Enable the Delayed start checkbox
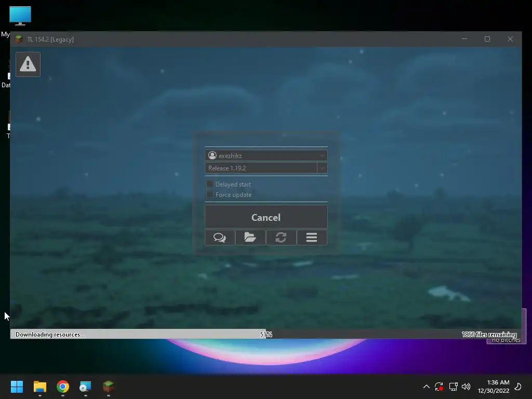The image size is (532, 399). click(210, 184)
